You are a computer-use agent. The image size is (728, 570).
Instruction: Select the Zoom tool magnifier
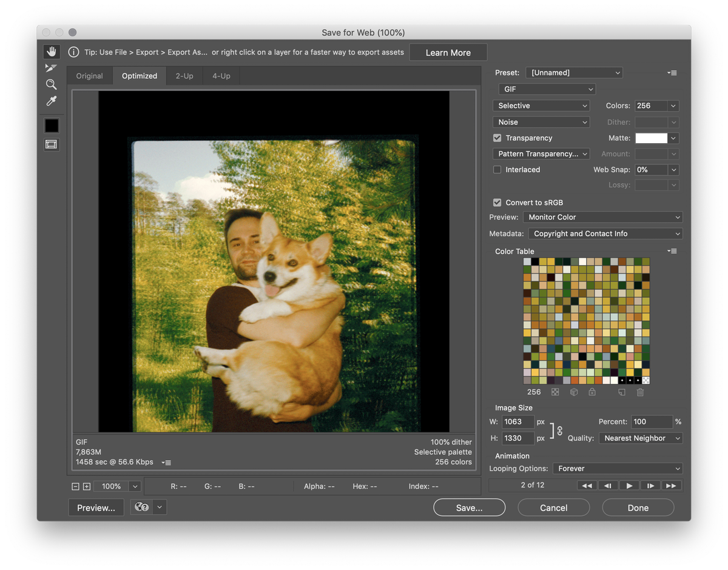click(x=52, y=84)
